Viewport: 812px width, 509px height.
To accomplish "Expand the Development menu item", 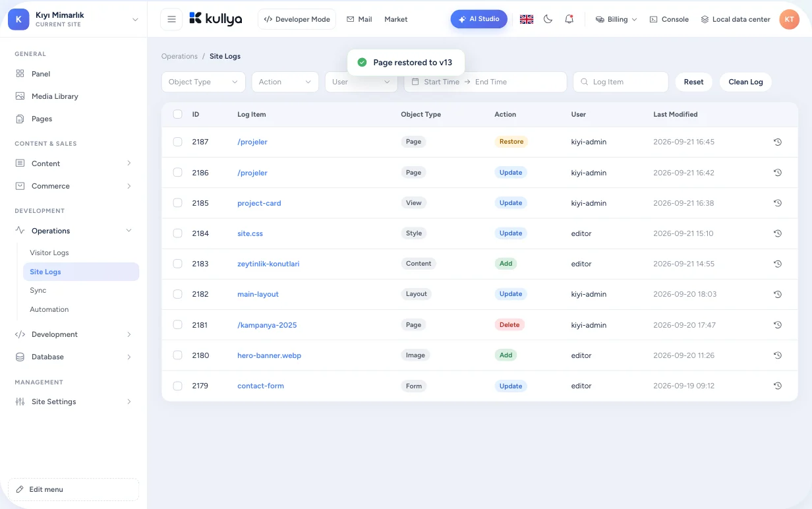I will [73, 334].
